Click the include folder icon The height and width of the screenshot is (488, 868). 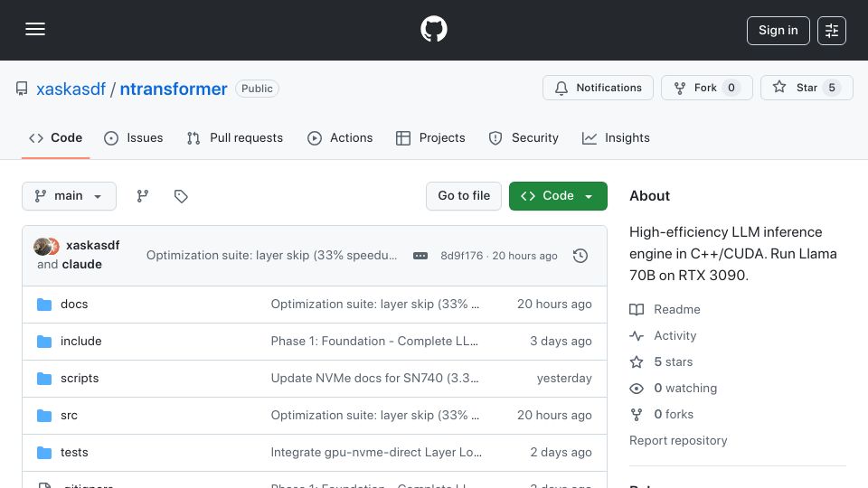pos(44,342)
